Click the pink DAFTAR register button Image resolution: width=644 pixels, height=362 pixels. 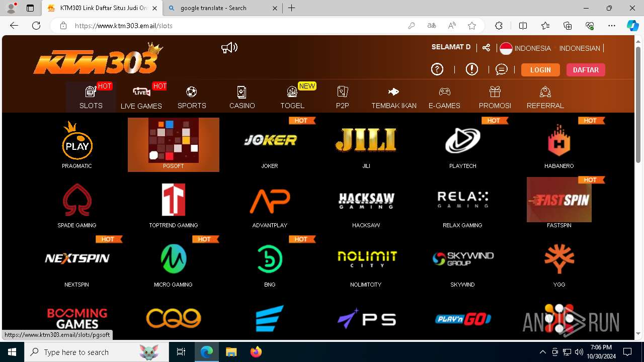click(x=586, y=70)
